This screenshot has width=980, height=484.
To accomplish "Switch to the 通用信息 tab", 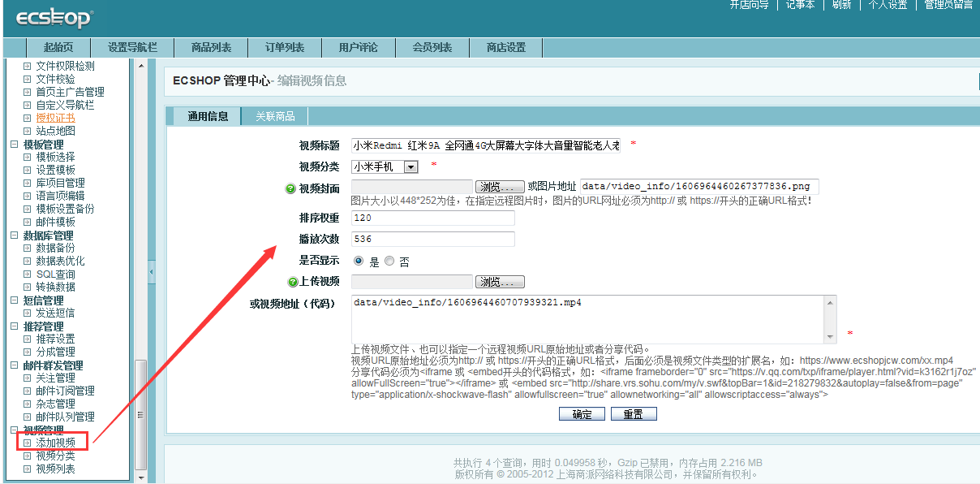I will tap(208, 116).
